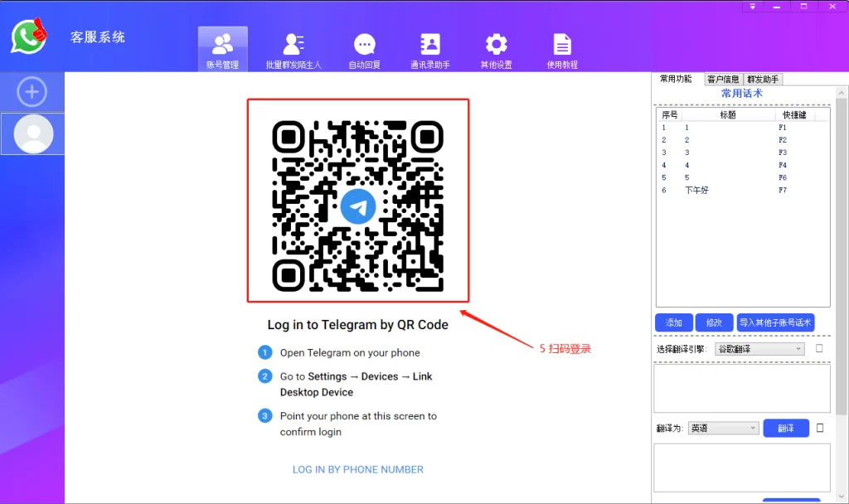Select script row 4 with shortcut F4

click(x=742, y=165)
